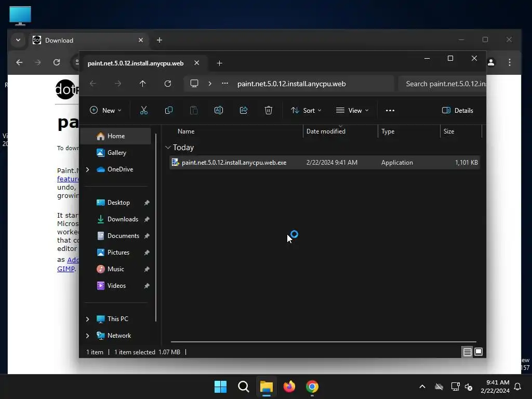Click the Paste clipboard icon
The height and width of the screenshot is (399, 532).
click(x=194, y=110)
